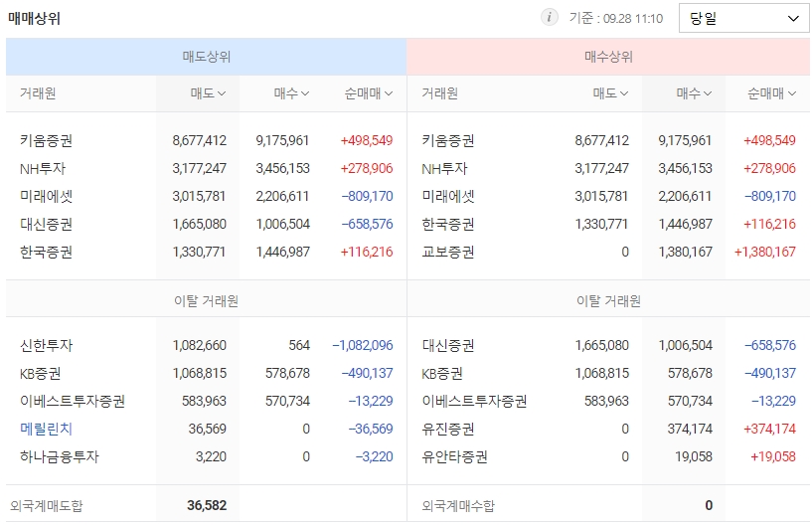
Task: Click the right 이탈 거래원 subheader
Action: [x=608, y=301]
